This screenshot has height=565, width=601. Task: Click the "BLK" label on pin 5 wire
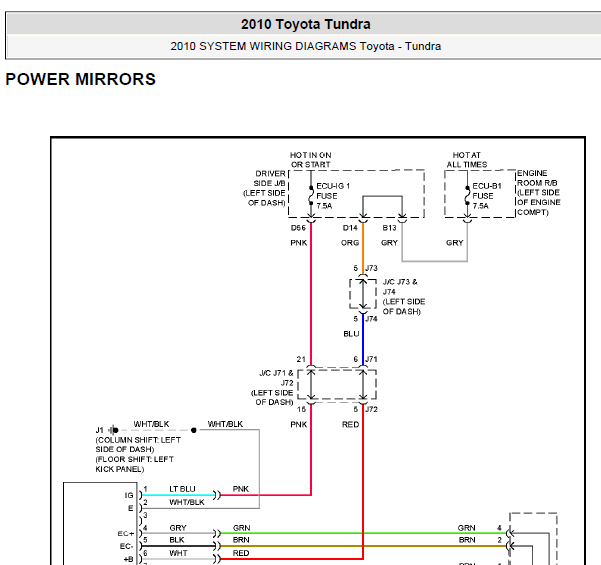pos(177,540)
